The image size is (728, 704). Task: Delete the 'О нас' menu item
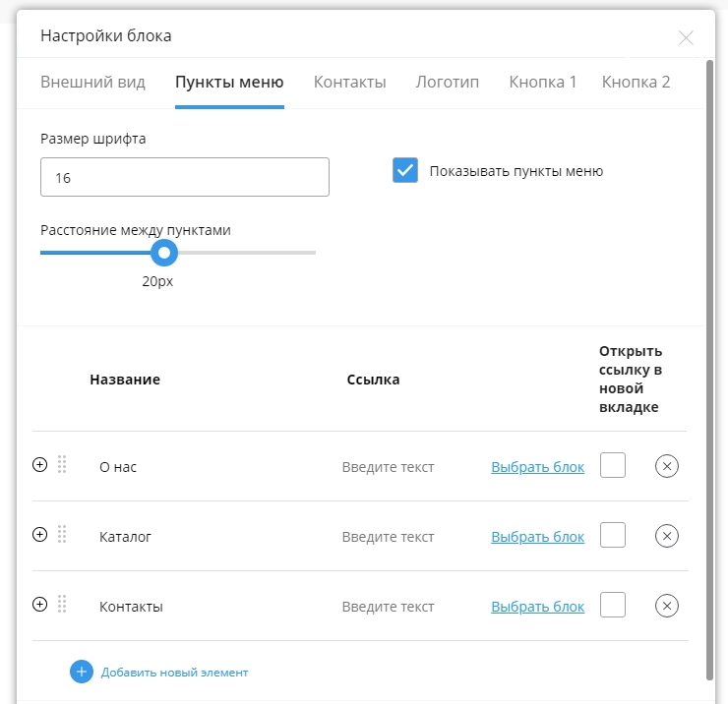point(666,466)
